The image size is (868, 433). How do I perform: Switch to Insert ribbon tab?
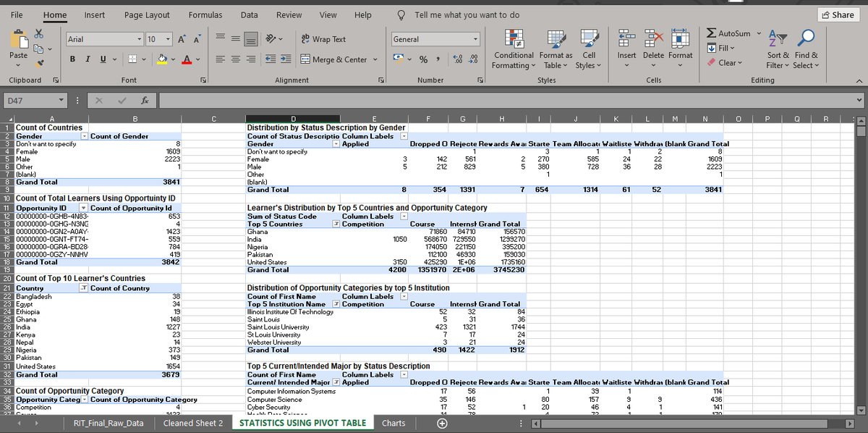click(x=94, y=14)
